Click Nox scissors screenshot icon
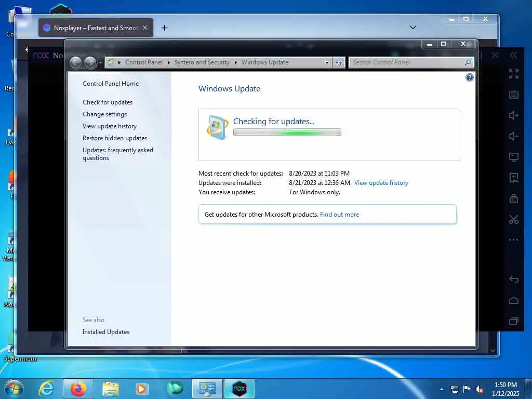 [514, 220]
